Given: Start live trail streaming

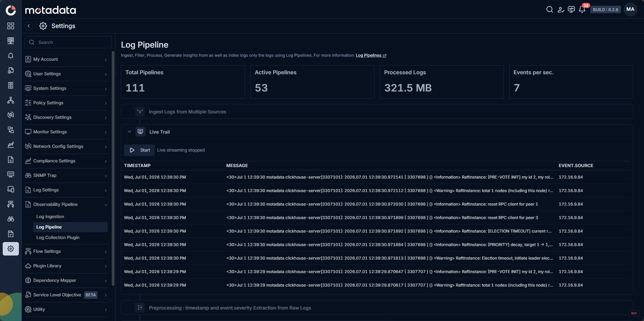Looking at the screenshot, I should (x=139, y=150).
